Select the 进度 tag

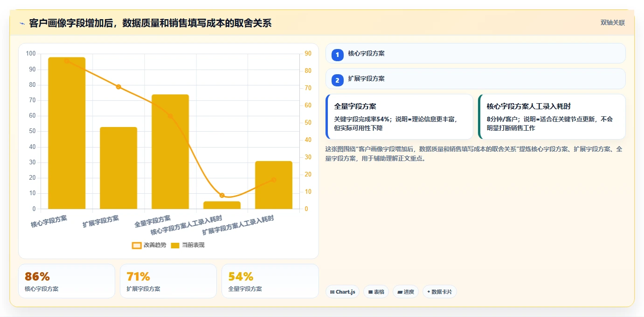[406, 292]
